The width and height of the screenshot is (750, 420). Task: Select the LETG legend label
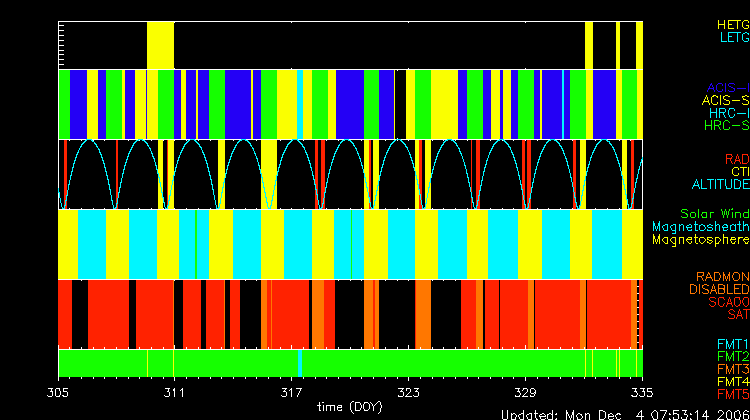pyautogui.click(x=733, y=37)
